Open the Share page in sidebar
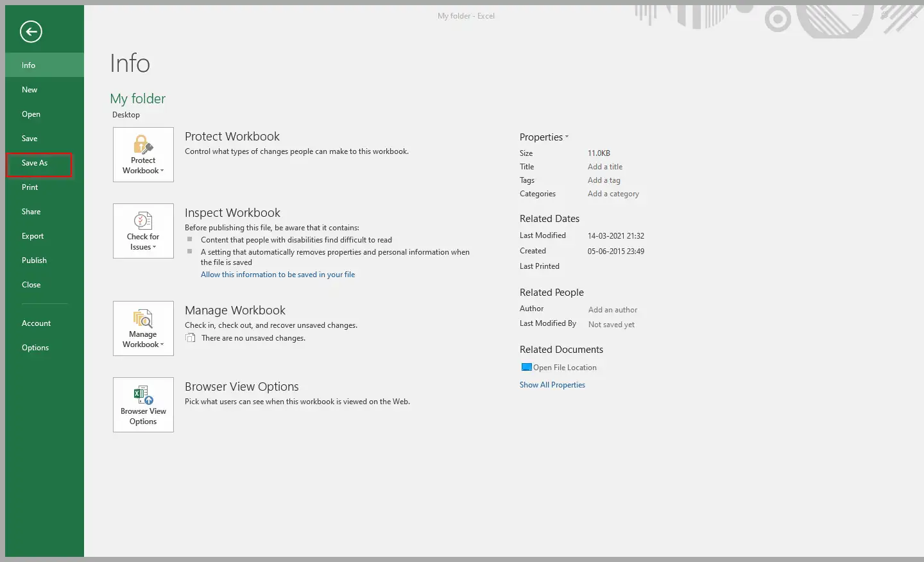 pyautogui.click(x=44, y=211)
